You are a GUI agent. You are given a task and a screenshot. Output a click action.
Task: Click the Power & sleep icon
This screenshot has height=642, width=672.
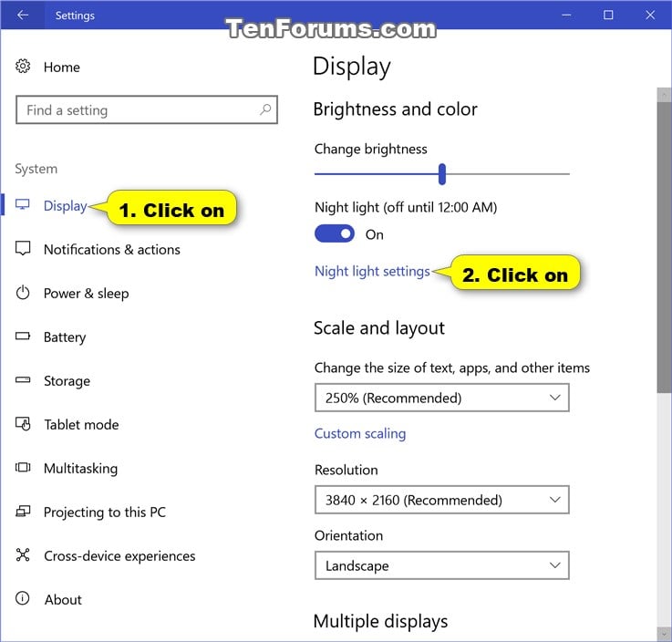pyautogui.click(x=23, y=293)
